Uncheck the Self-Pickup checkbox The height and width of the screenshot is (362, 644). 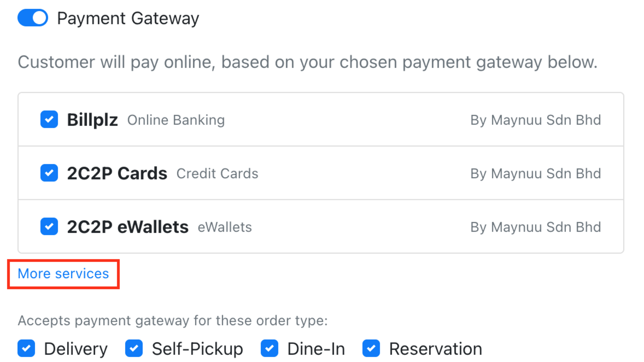tap(134, 348)
